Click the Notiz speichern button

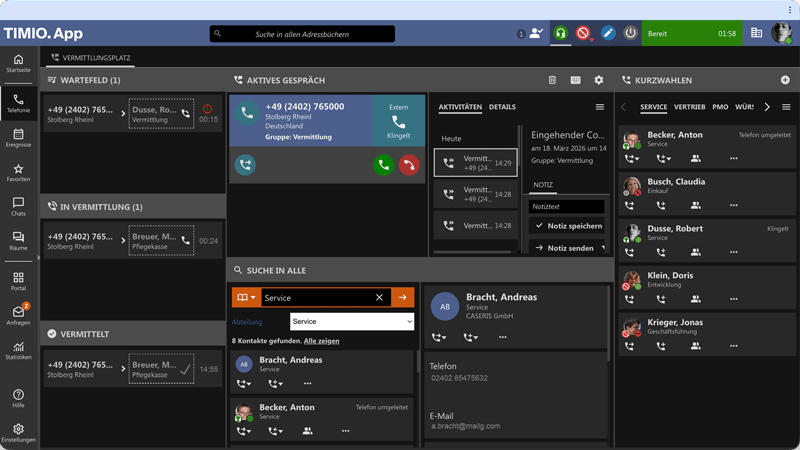pyautogui.click(x=567, y=226)
